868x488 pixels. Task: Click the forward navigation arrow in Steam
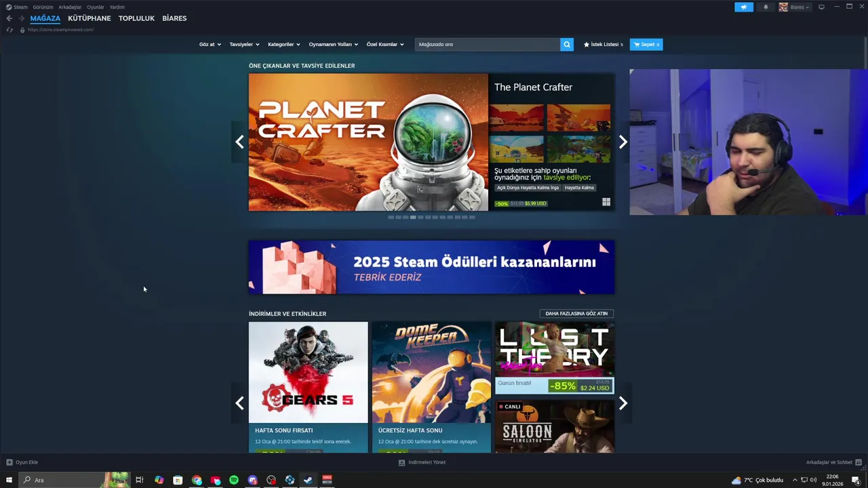point(22,18)
